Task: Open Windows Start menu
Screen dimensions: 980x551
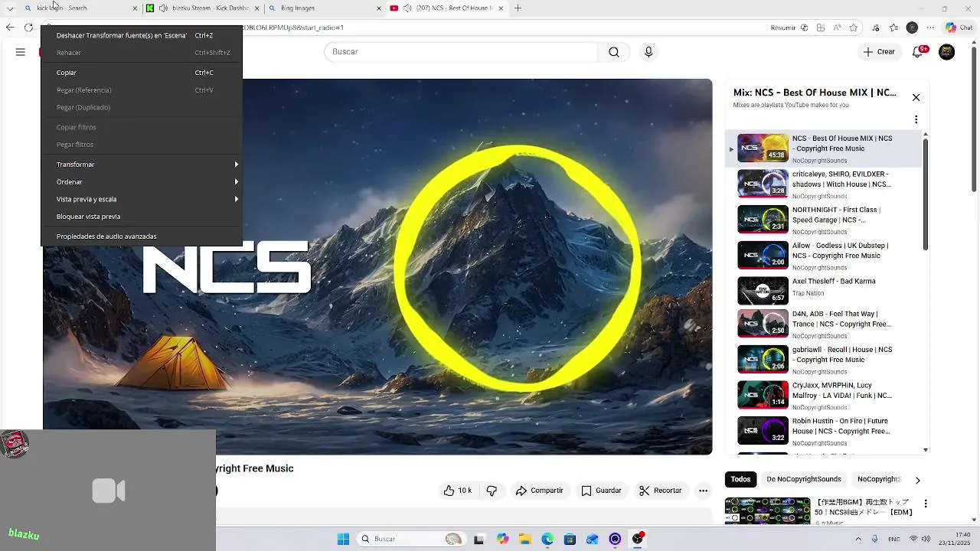Action: coord(343,539)
